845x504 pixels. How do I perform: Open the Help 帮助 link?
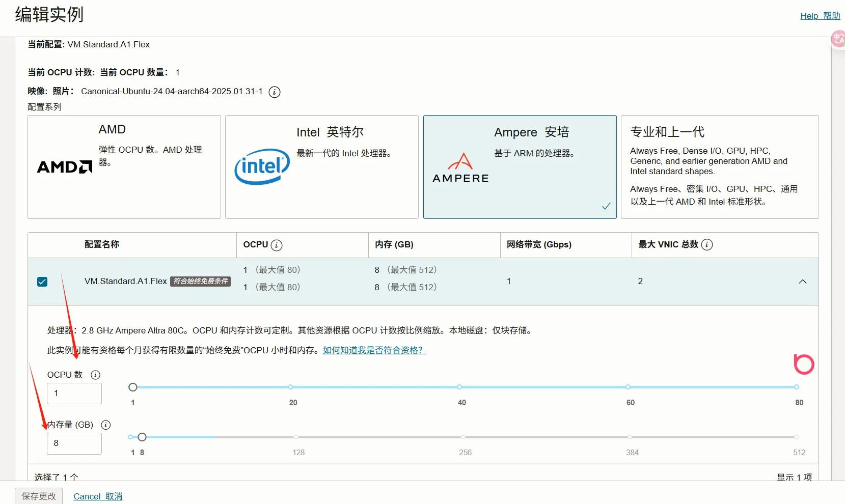point(820,16)
